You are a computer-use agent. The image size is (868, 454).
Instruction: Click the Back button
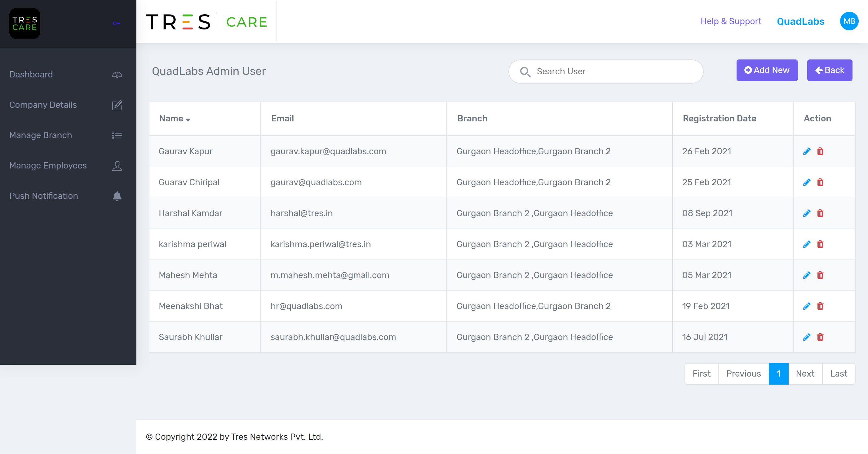click(x=830, y=70)
